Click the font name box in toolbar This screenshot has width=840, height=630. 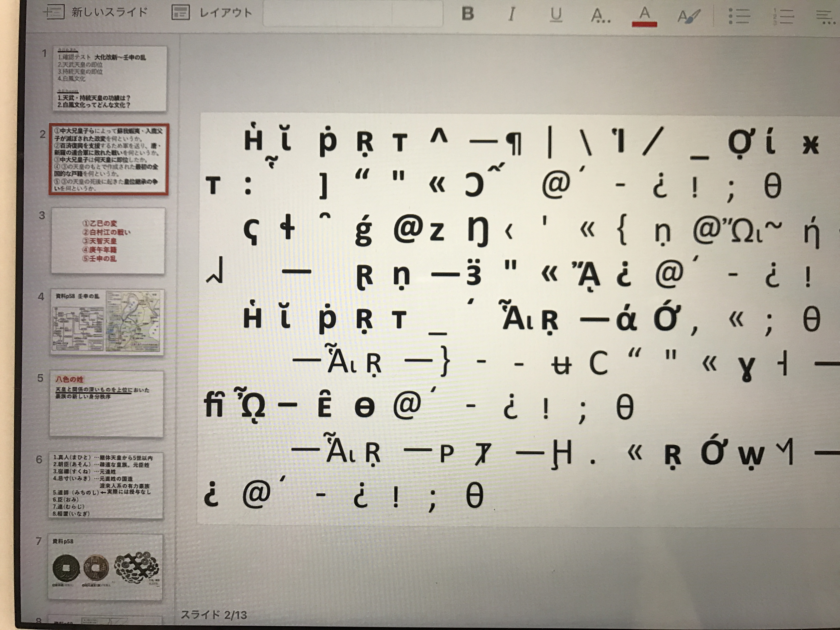pos(327,14)
